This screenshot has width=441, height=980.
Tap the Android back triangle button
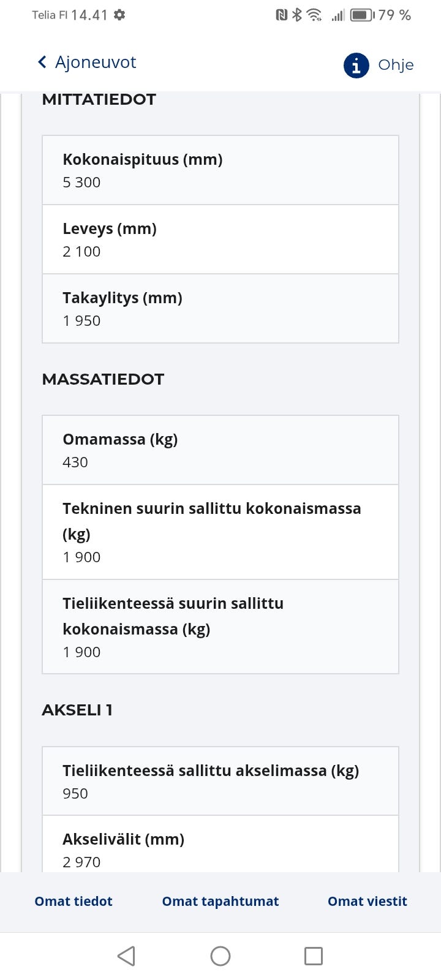point(126,956)
